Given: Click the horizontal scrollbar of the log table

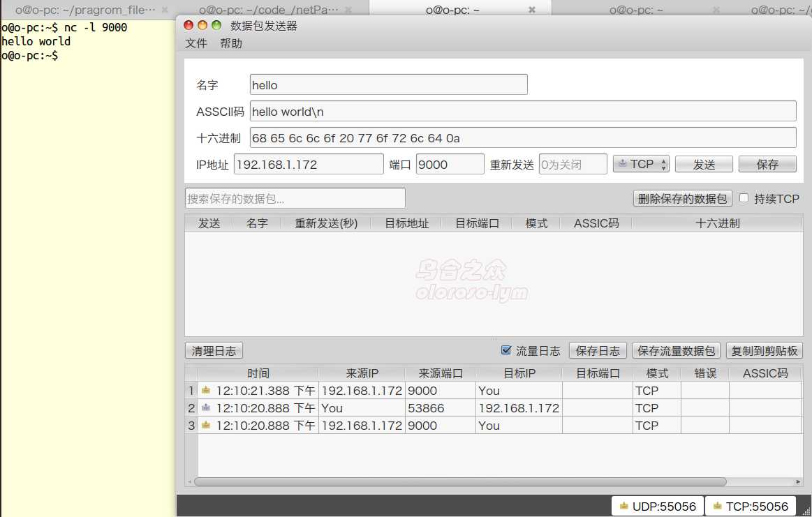Looking at the screenshot, I should (x=460, y=482).
